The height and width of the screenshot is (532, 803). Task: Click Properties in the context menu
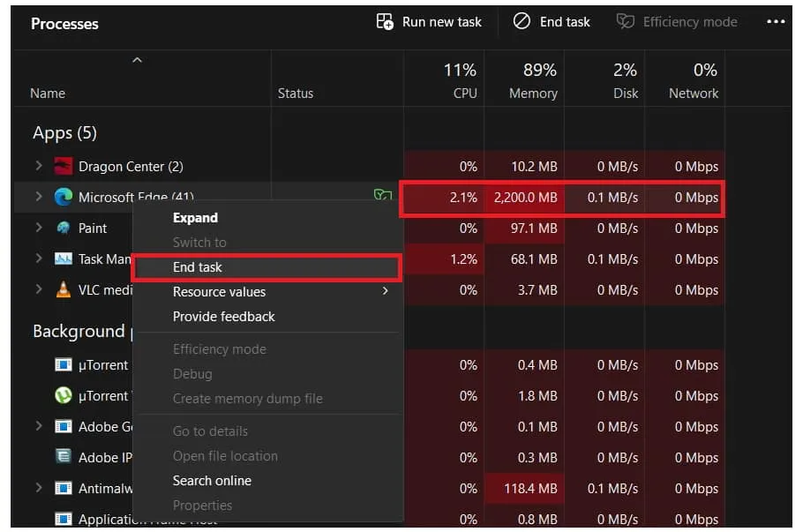tap(268, 505)
